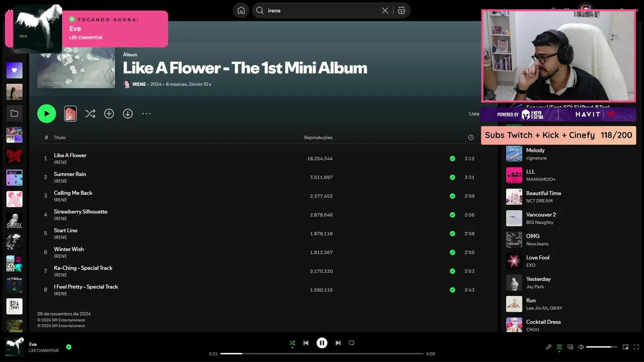This screenshot has height=362, width=644.
Task: Select track 'I Feel Pretty - Special Track'
Action: (86, 287)
